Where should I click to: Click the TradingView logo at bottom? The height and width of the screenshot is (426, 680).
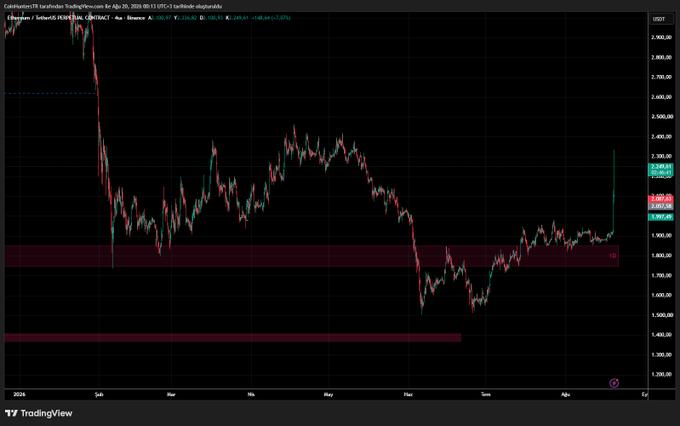point(39,413)
